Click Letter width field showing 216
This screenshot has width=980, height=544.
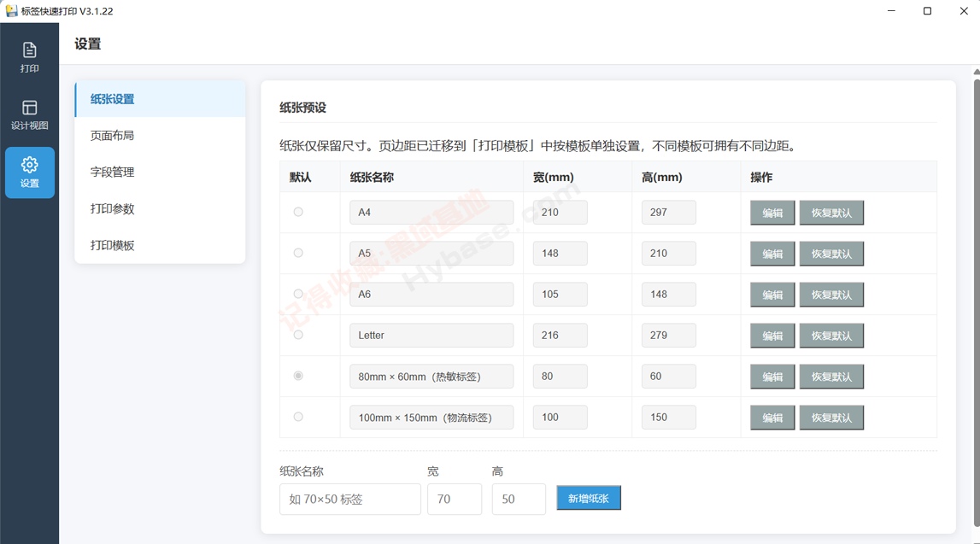(x=560, y=336)
